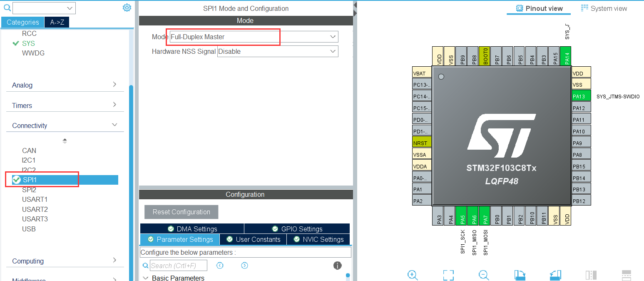Rotate the chip package clockwise
The width and height of the screenshot is (644, 281).
pyautogui.click(x=519, y=275)
